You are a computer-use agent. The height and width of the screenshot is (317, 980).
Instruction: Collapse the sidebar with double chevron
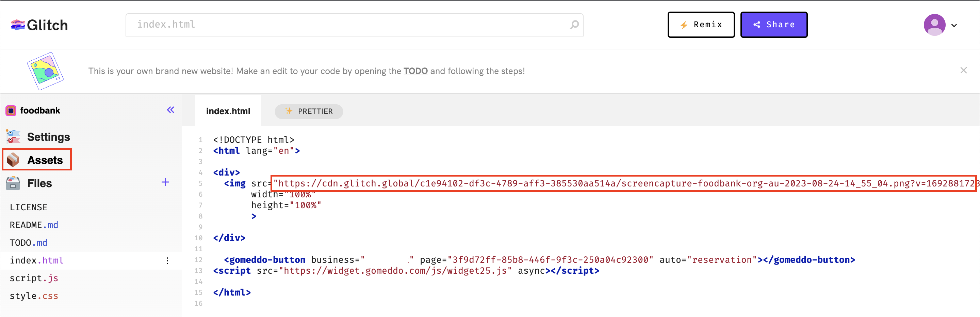coord(170,110)
